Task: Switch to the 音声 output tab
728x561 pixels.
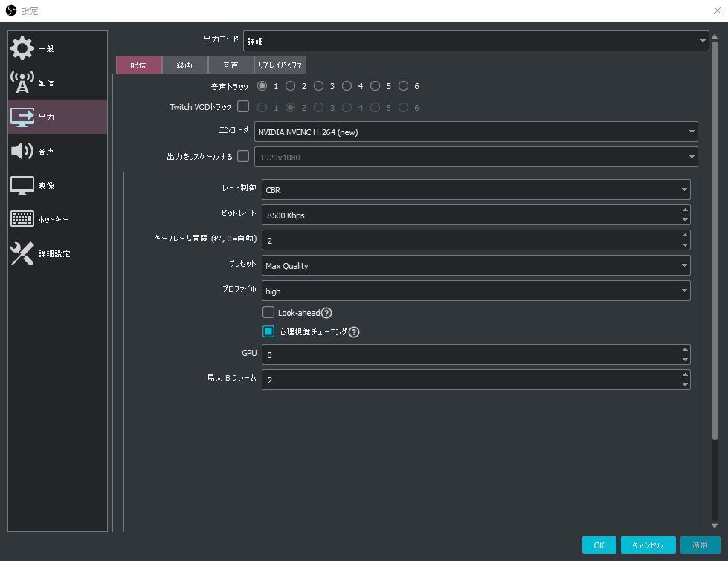Action: click(231, 65)
